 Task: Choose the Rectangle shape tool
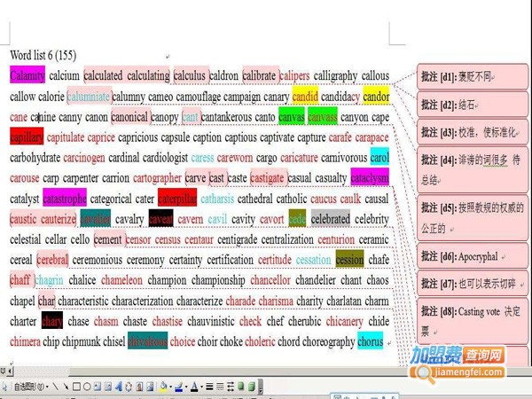coord(75,387)
